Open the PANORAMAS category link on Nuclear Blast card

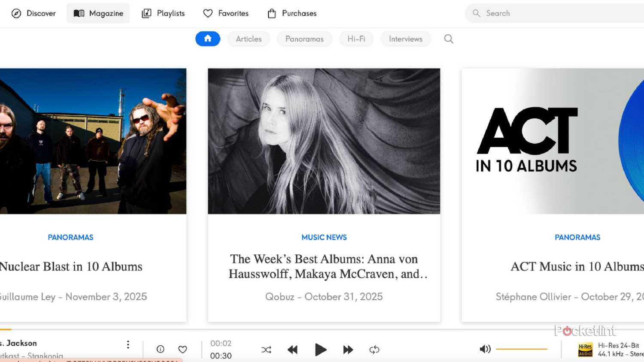[x=70, y=237]
